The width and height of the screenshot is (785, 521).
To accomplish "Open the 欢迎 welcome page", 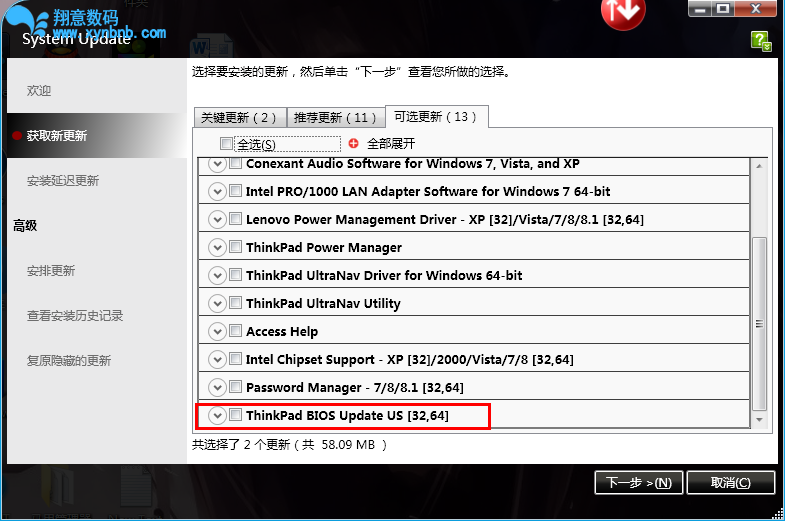I will point(39,91).
